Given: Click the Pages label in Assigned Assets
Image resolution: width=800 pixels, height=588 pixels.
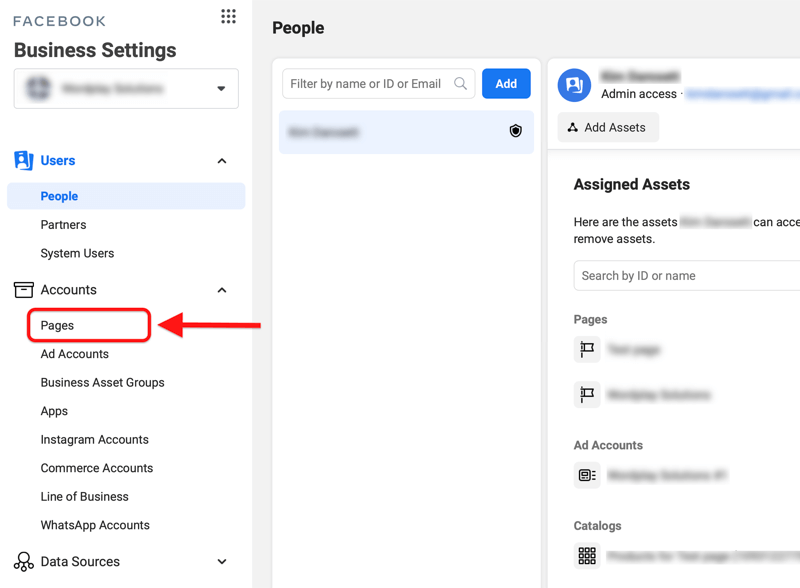Looking at the screenshot, I should 590,320.
